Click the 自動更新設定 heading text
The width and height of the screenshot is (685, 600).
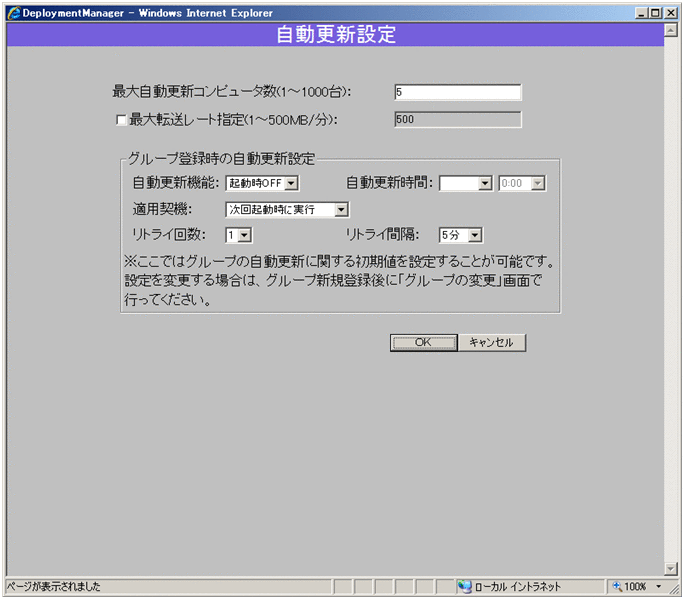click(x=336, y=35)
